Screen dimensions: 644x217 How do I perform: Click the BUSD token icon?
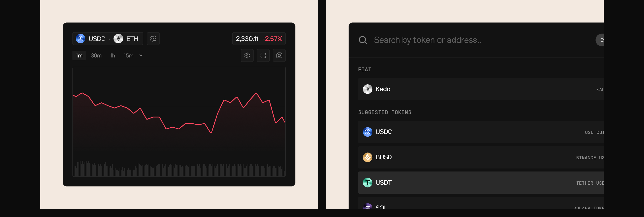coord(367,157)
